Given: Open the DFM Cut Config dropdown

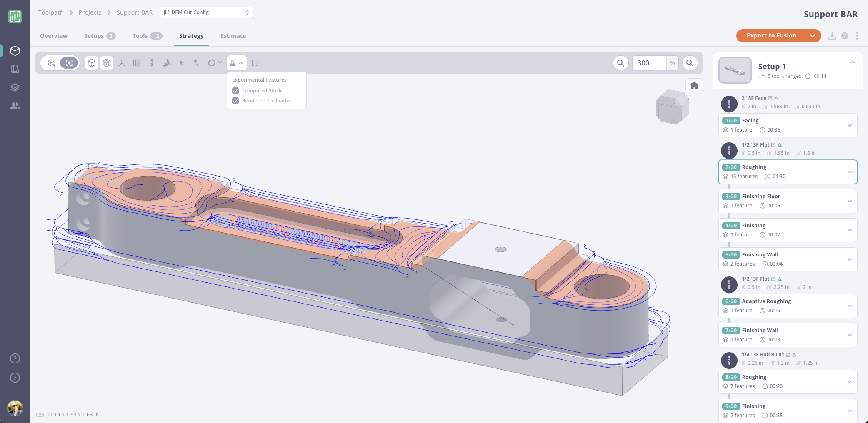Looking at the screenshot, I should tap(206, 12).
